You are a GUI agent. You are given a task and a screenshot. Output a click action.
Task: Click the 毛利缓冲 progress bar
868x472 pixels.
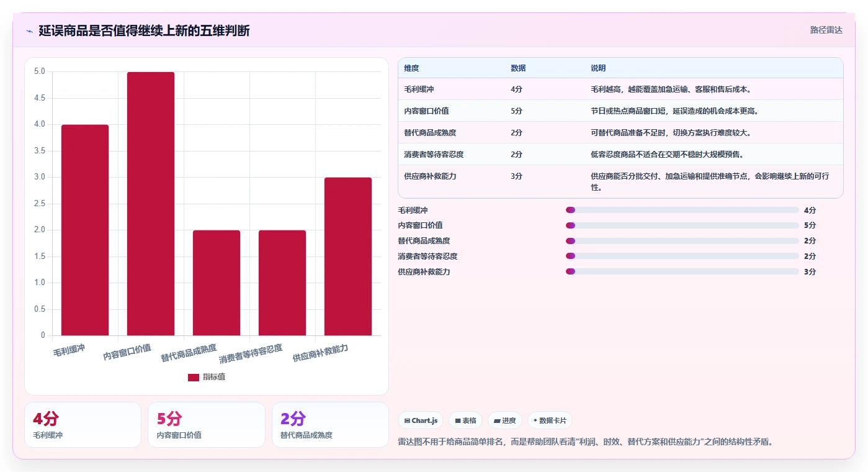682,210
